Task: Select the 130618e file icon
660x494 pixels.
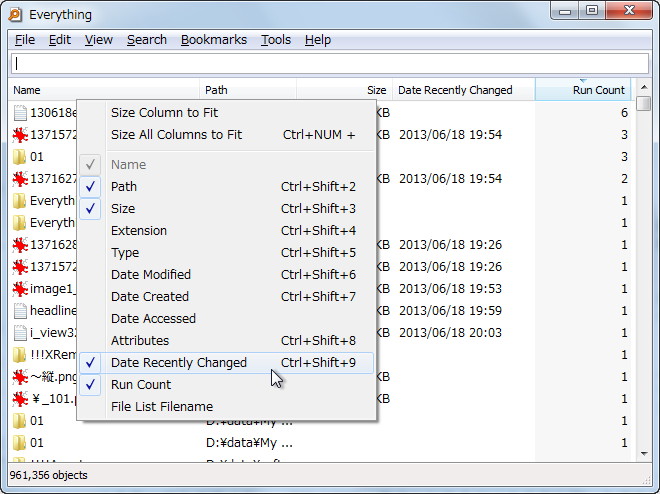Action: pos(20,113)
